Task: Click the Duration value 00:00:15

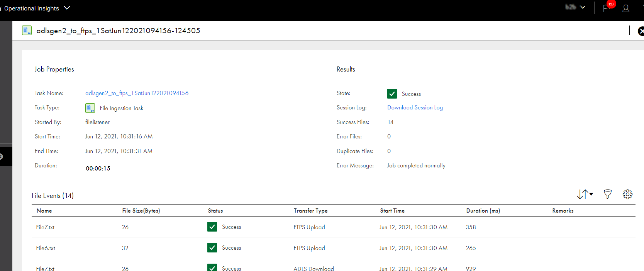Action: [x=98, y=169]
